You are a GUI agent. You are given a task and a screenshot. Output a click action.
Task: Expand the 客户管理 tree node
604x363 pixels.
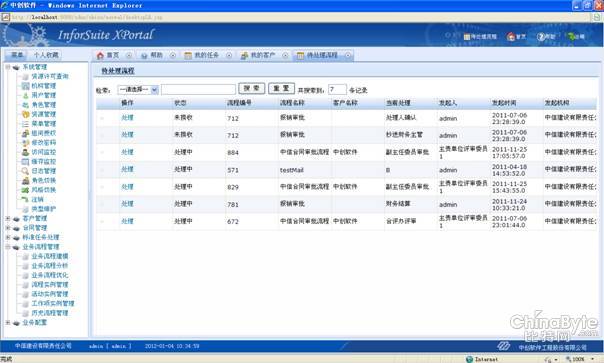click(x=8, y=218)
